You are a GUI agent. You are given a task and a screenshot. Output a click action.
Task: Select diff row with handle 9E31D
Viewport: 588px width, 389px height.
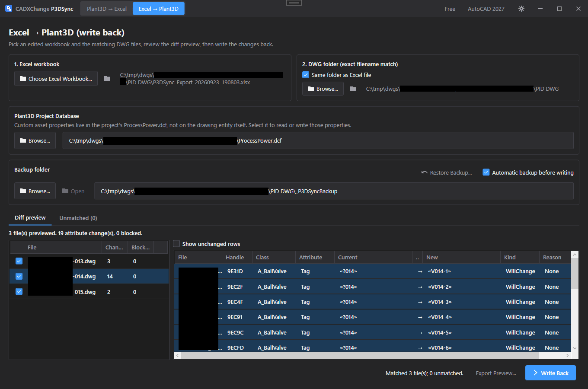373,271
